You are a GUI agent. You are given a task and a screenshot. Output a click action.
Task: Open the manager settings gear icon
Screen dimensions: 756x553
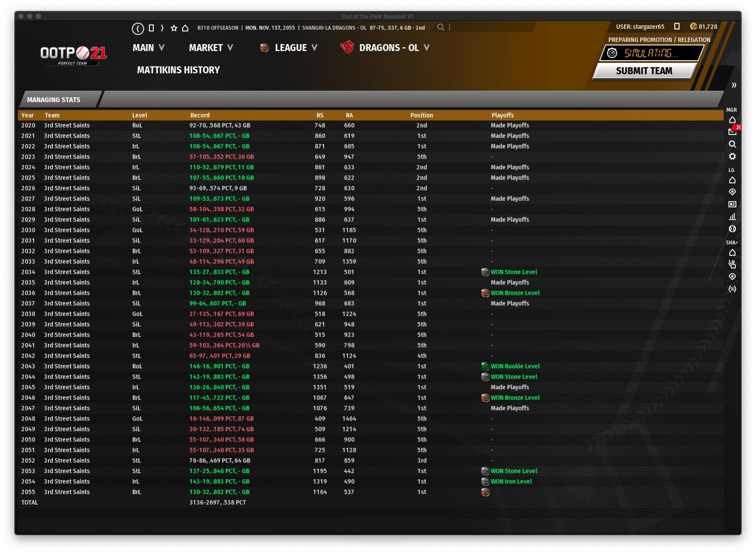pos(732,156)
